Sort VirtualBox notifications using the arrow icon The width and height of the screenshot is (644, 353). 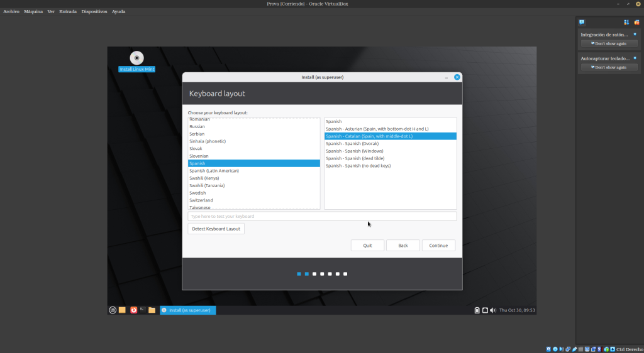coord(626,22)
